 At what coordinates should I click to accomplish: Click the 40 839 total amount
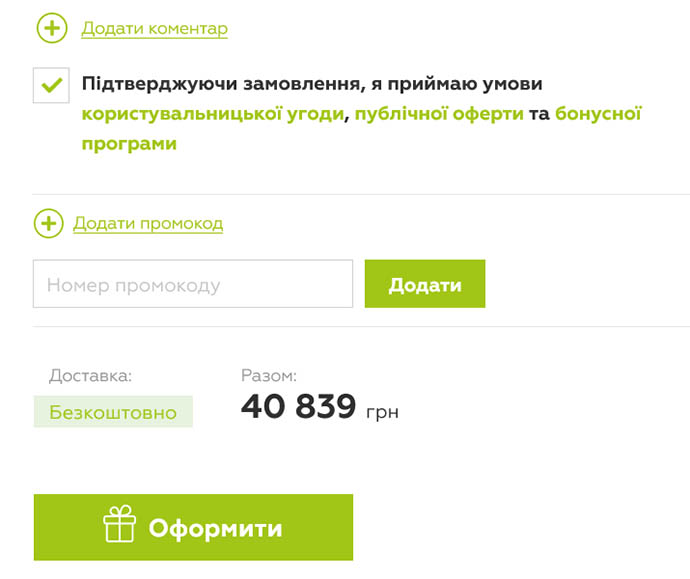(x=298, y=406)
